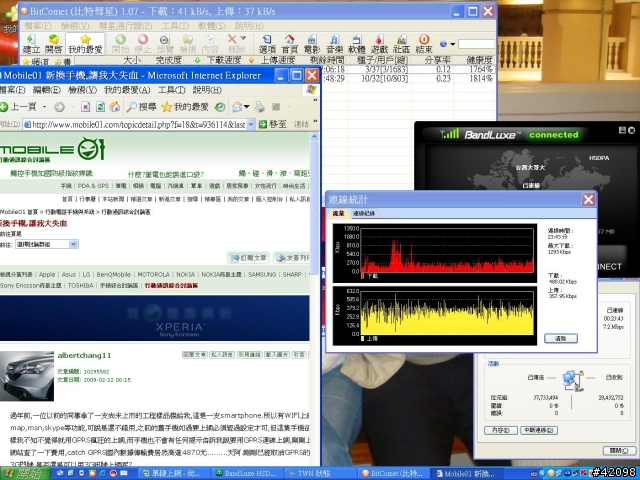This screenshot has height=480, width=640.
Task: Open BitComet 我的最愛 favorites star button
Action: [85, 44]
